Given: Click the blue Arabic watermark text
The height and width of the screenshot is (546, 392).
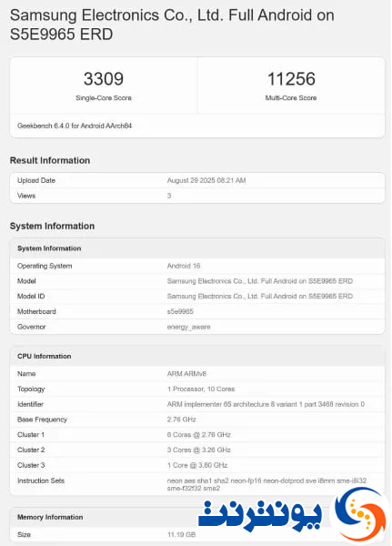Looking at the screenshot, I should click(x=260, y=516).
